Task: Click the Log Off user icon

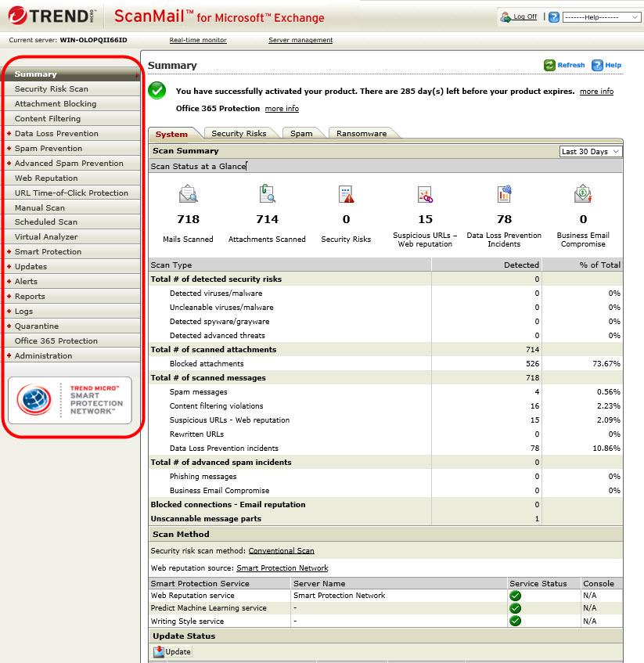Action: 505,16
